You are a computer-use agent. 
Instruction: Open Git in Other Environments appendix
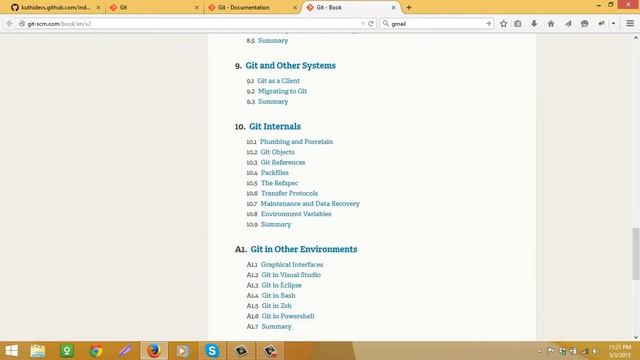click(x=304, y=249)
